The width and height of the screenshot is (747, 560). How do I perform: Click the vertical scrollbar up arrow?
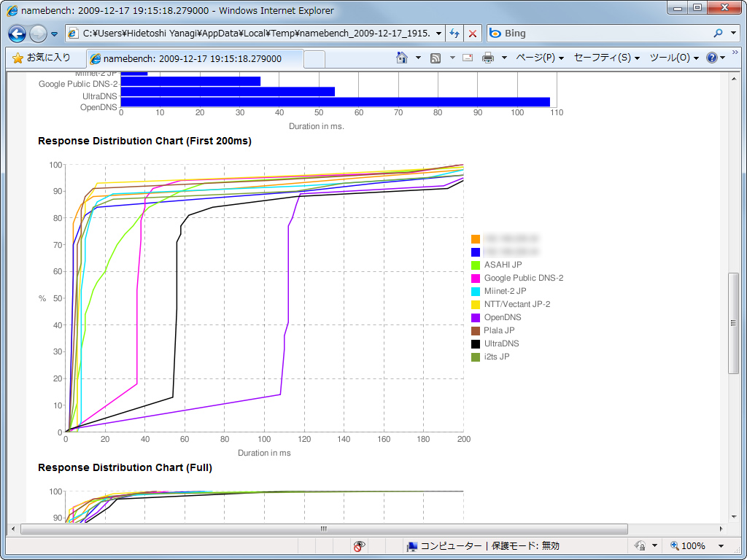[x=733, y=78]
